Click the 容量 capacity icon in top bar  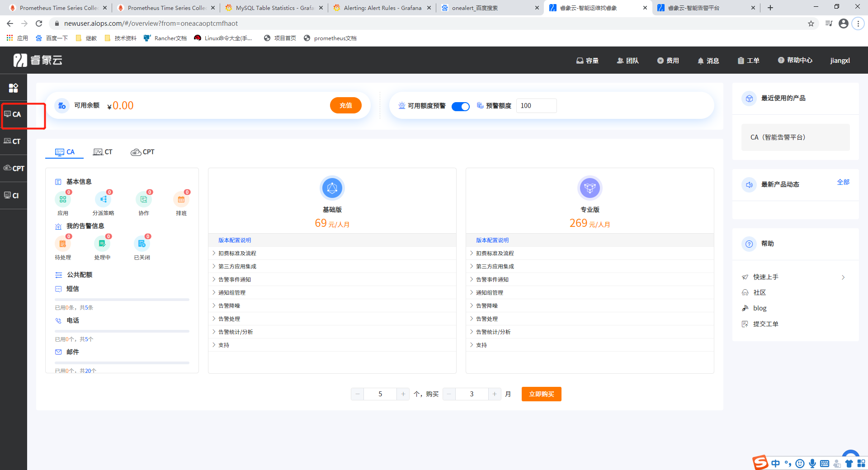pyautogui.click(x=587, y=60)
